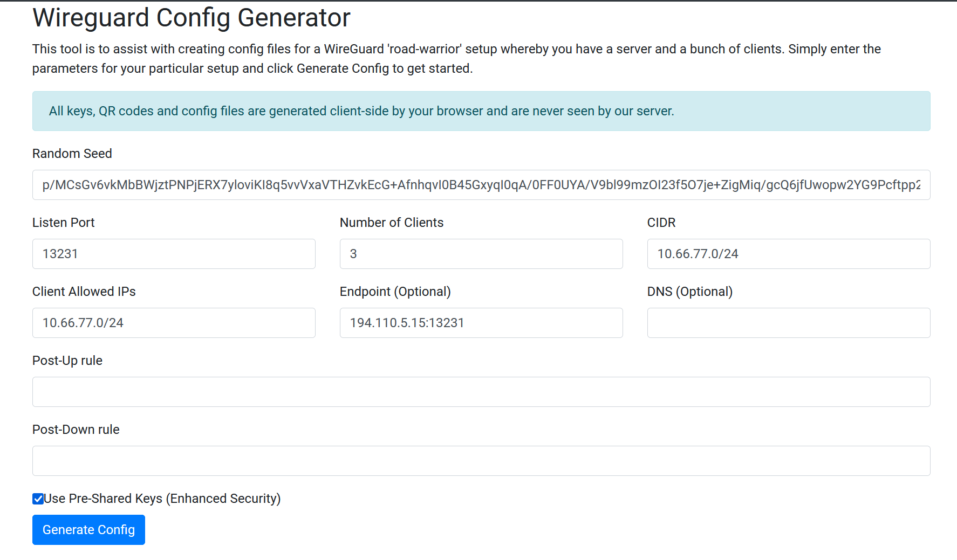
Task: Click into the Post-Up rule field
Action: [x=480, y=392]
